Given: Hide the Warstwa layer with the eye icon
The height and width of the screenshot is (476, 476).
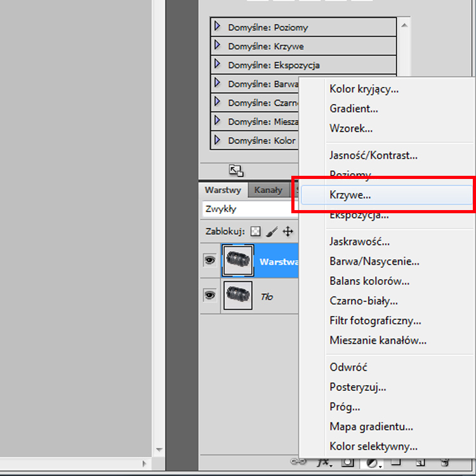Looking at the screenshot, I should (209, 260).
